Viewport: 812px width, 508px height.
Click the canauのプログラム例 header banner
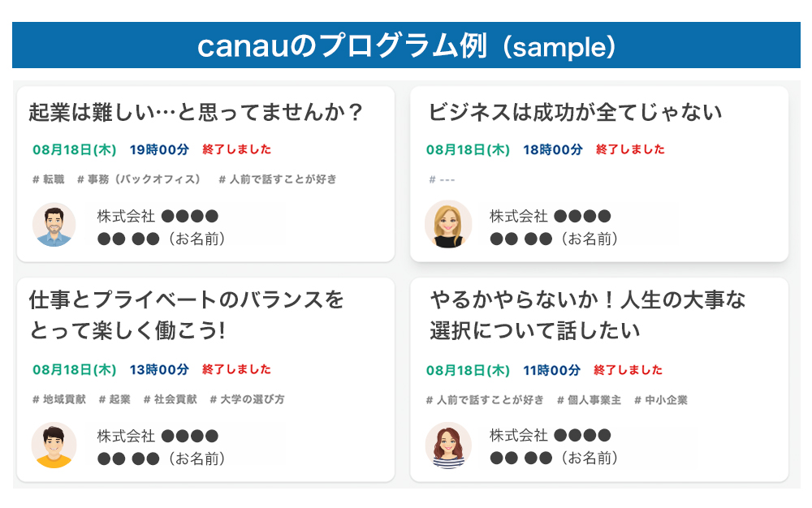click(x=406, y=45)
